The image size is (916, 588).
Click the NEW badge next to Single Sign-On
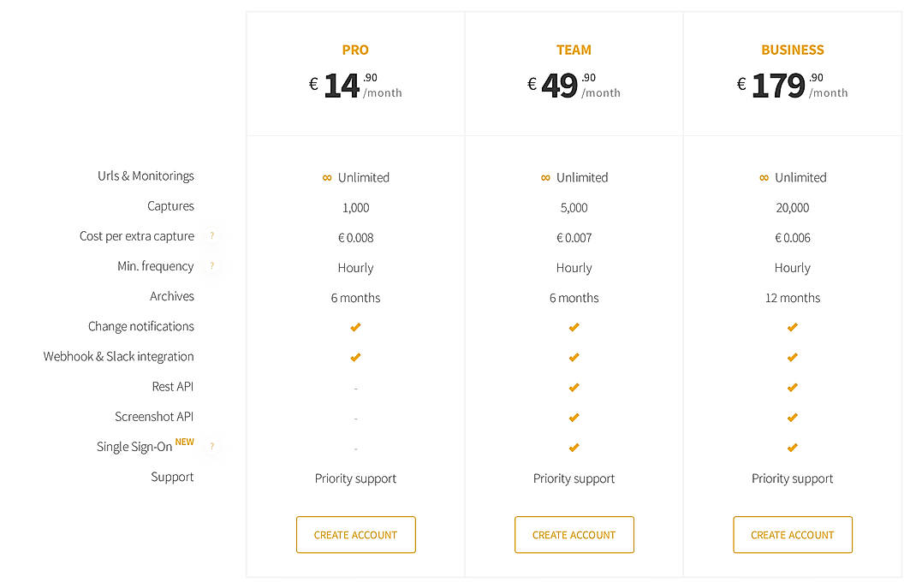[x=185, y=442]
